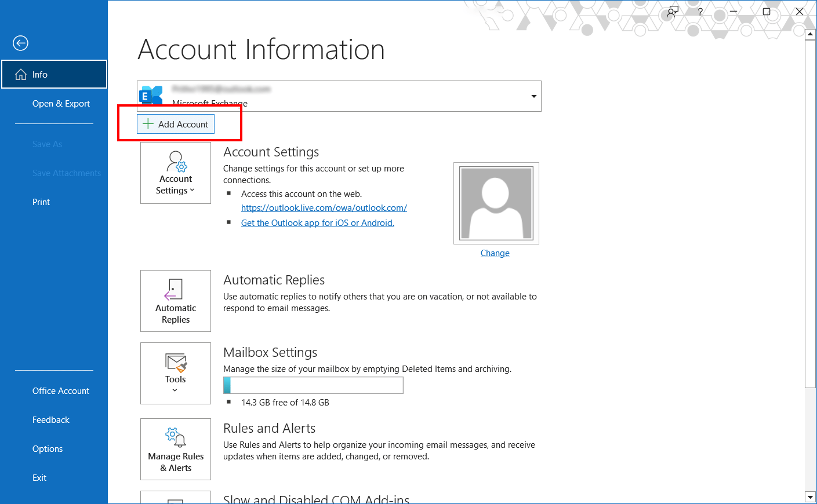This screenshot has width=817, height=504.
Task: Click the Add Account button
Action: coord(176,124)
